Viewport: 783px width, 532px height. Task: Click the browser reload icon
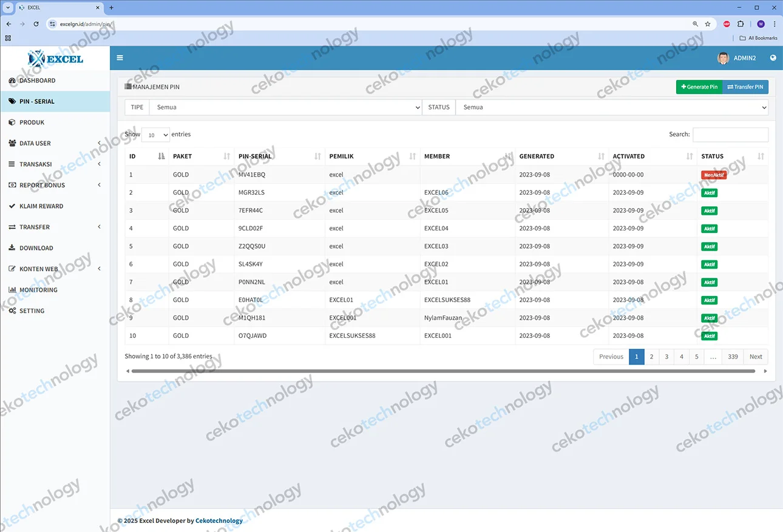36,24
